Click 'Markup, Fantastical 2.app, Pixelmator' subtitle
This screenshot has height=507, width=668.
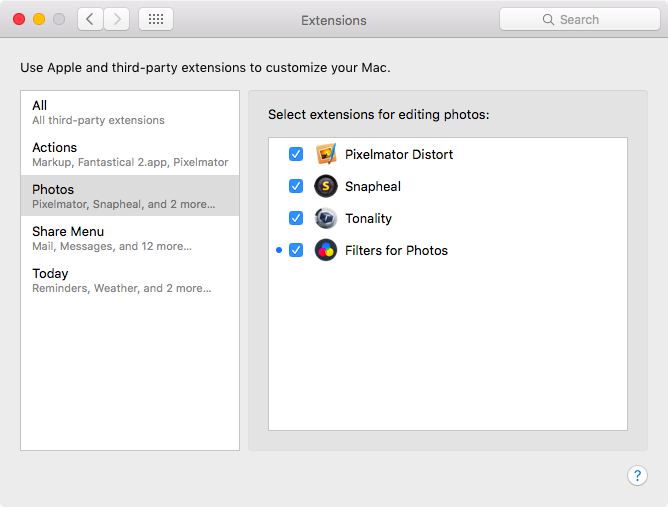coord(130,162)
